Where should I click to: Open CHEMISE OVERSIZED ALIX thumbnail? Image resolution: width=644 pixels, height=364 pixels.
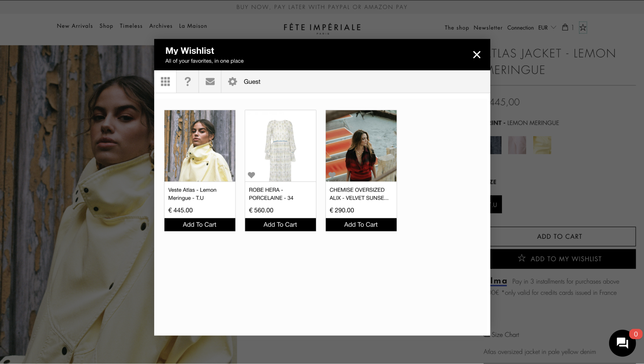(x=361, y=146)
